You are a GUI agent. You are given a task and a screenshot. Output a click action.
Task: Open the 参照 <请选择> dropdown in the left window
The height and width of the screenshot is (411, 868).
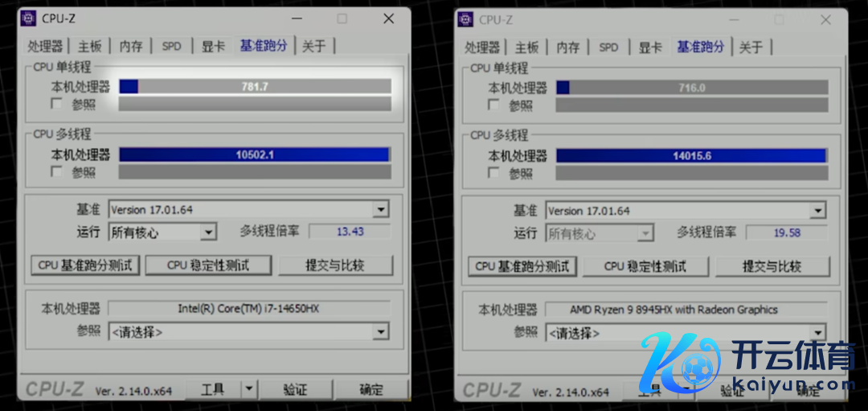pyautogui.click(x=380, y=331)
